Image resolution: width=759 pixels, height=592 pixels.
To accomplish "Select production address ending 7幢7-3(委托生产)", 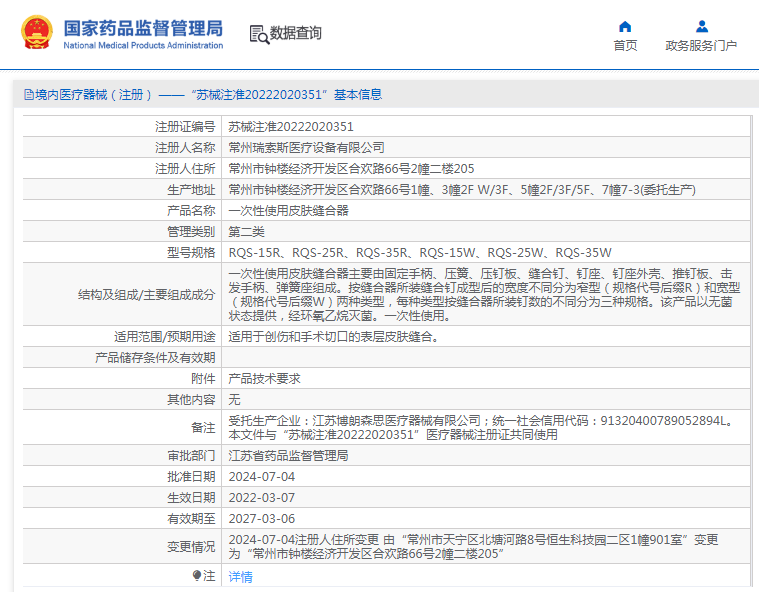I will pyautogui.click(x=462, y=190).
